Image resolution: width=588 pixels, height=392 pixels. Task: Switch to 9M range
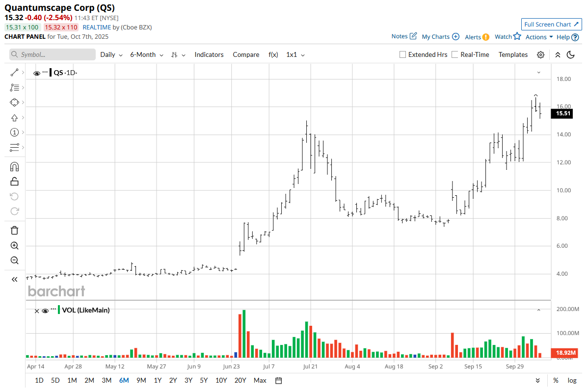coord(141,380)
